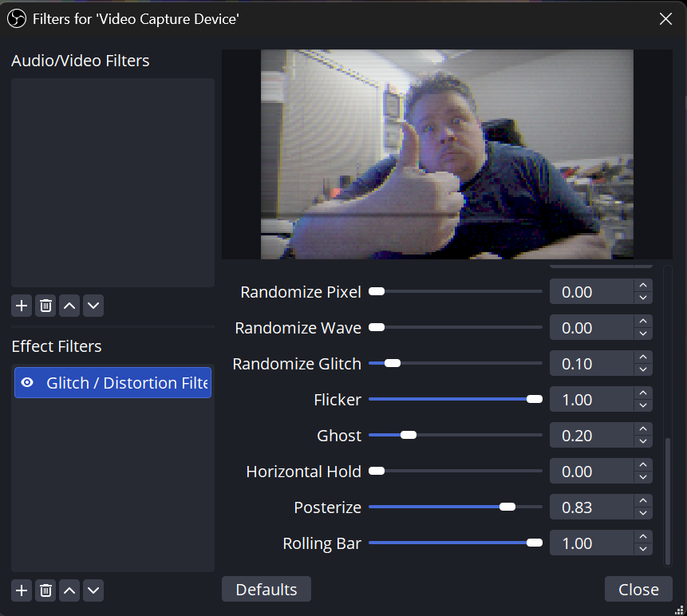Screen dimensions: 687x616
Task: Close the Filters dialog with X
Action: point(665,19)
